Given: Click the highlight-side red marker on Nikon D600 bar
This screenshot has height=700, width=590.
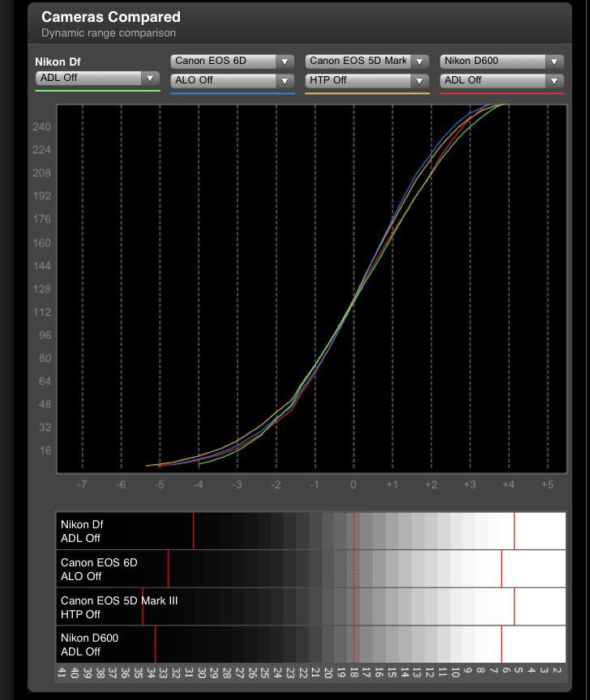Looking at the screenshot, I should 502,644.
